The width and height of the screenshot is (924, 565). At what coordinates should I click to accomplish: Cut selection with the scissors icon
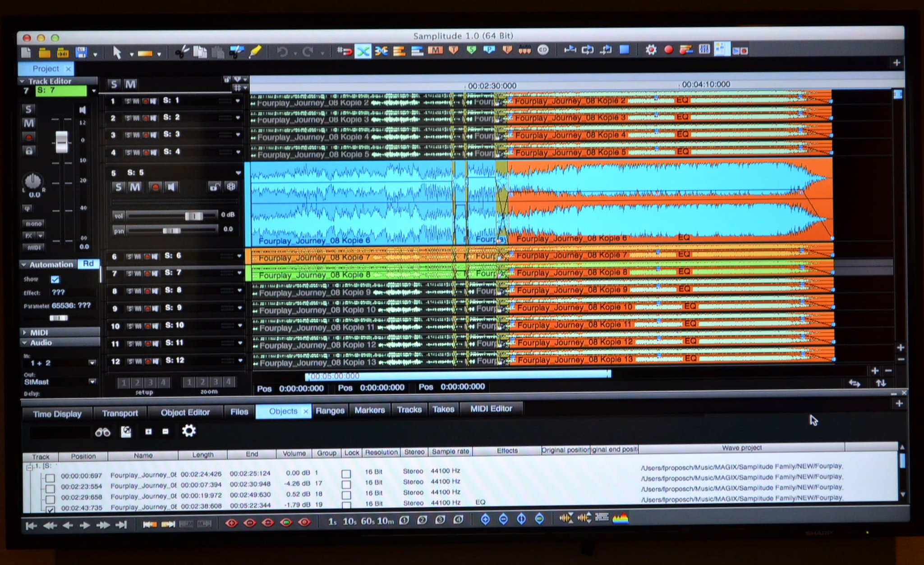[182, 52]
